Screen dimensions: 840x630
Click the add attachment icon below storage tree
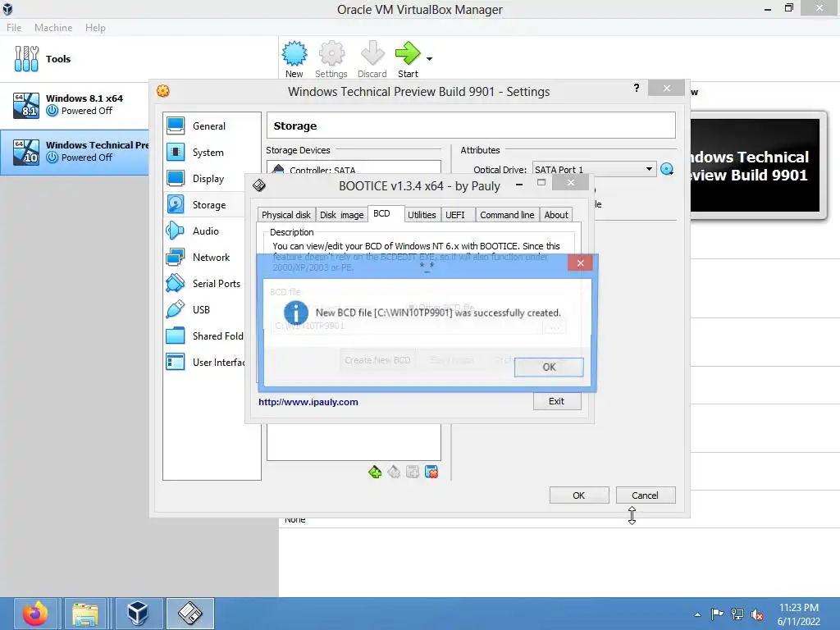(413, 472)
